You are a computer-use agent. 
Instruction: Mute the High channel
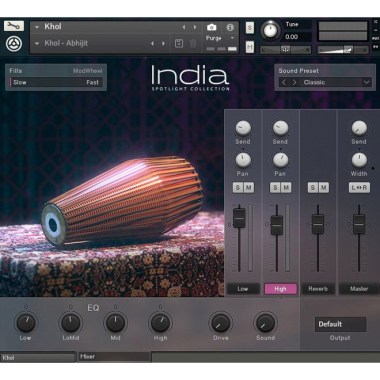pos(286,188)
